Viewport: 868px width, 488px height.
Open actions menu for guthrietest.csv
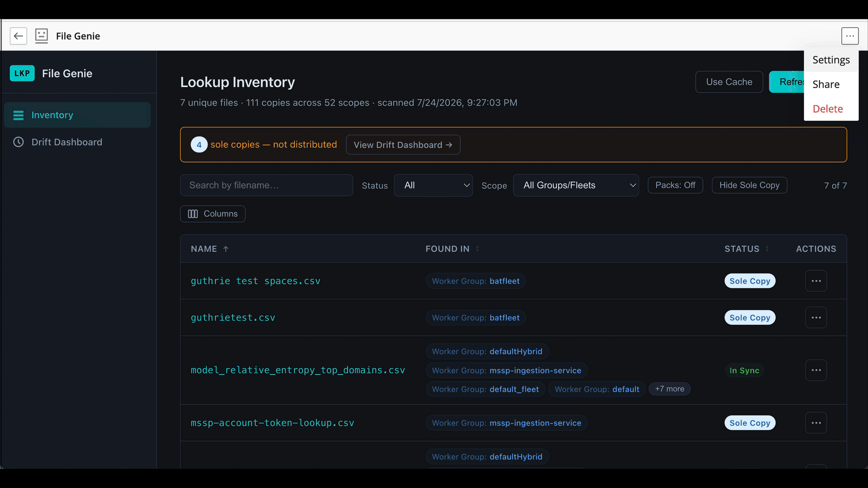[816, 318]
